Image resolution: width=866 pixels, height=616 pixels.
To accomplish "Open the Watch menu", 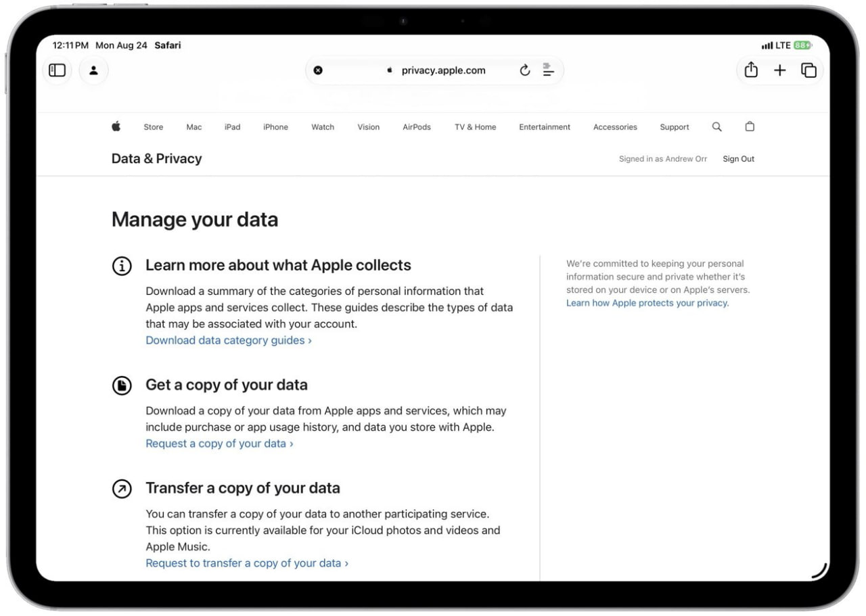I will pyautogui.click(x=323, y=127).
